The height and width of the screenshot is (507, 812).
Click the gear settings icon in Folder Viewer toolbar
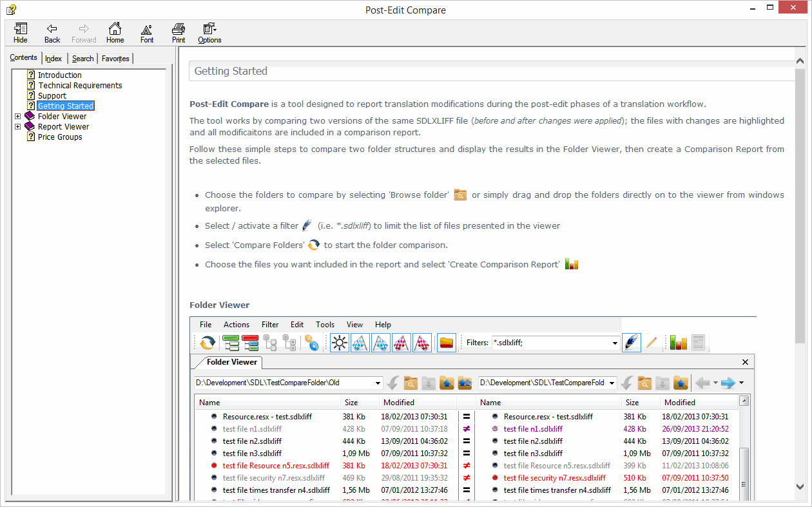(312, 343)
